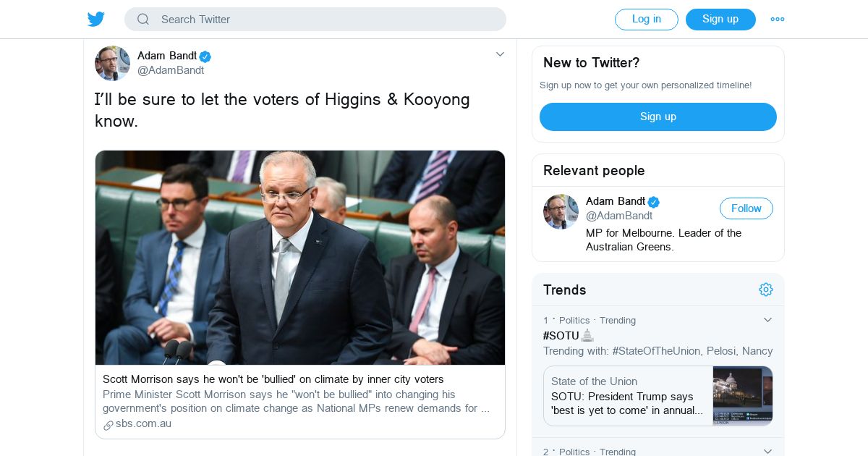Open the article photo of parliament
Image resolution: width=868 pixels, height=456 pixels.
[x=300, y=258]
